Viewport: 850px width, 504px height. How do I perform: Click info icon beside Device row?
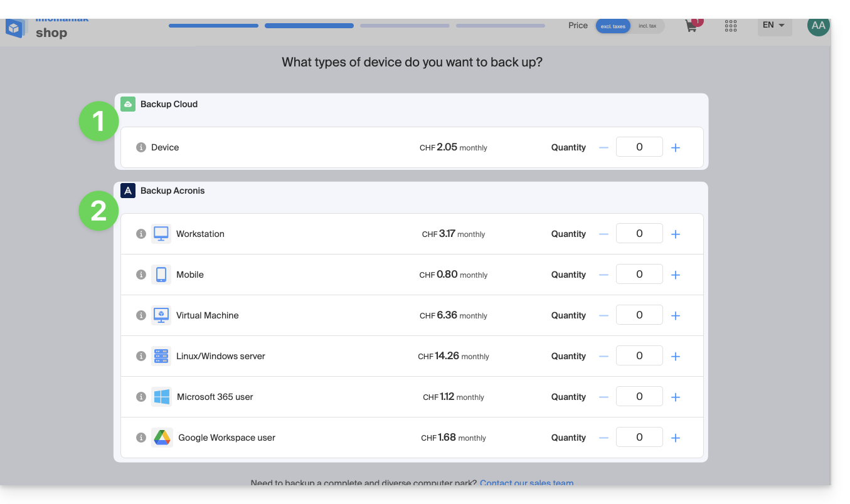coord(141,147)
